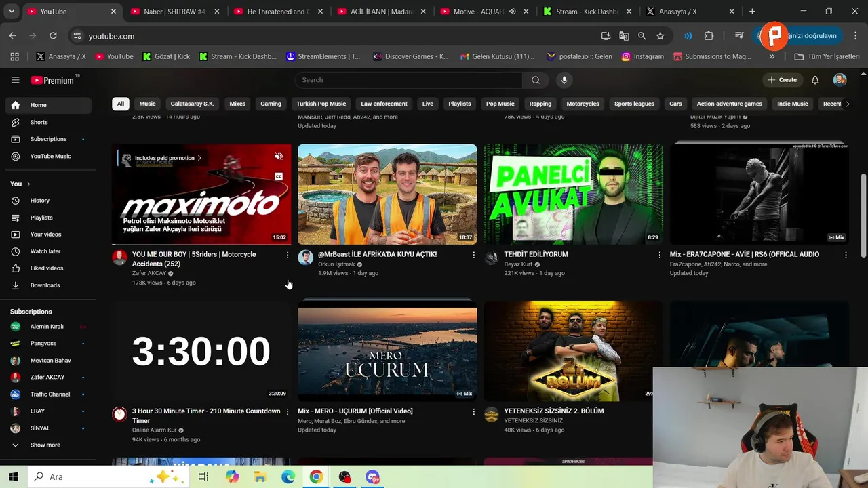
Task: Open Playlists in the sidebar
Action: (47, 218)
